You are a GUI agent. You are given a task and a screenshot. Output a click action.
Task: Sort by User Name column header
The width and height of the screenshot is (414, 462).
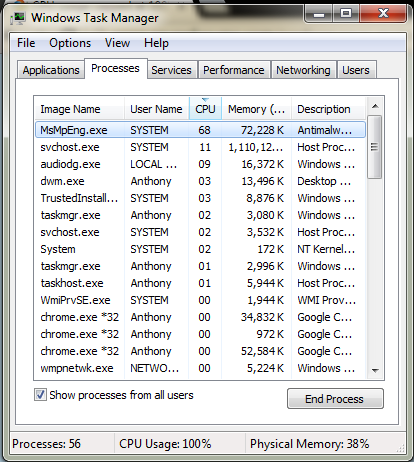click(156, 109)
